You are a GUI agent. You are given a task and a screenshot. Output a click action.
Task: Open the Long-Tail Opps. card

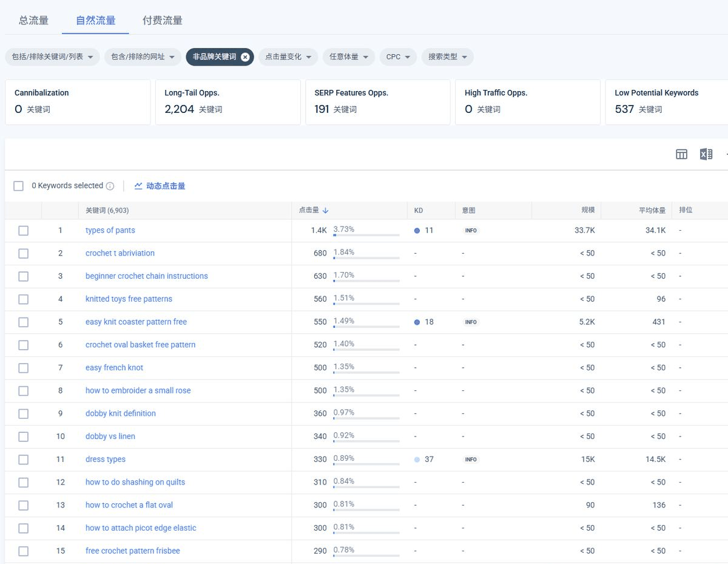point(228,102)
